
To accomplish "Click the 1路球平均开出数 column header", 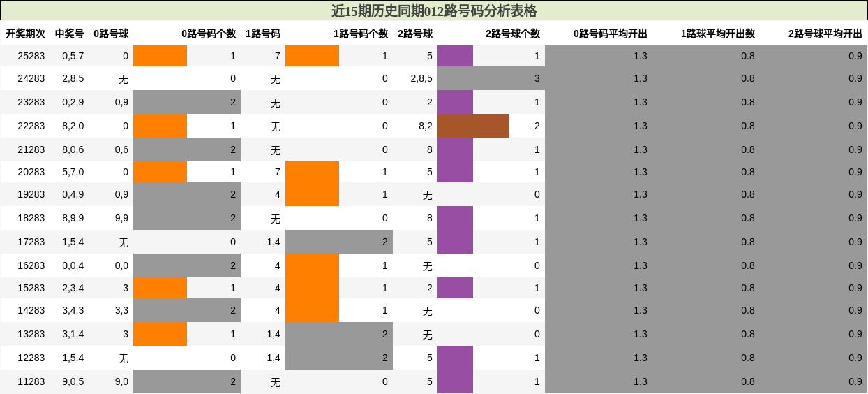I will 718,34.
